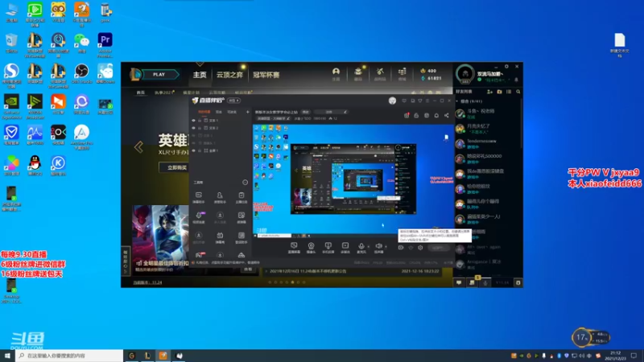
Task: Click the new folder icon in friends panel
Action: pos(499,92)
